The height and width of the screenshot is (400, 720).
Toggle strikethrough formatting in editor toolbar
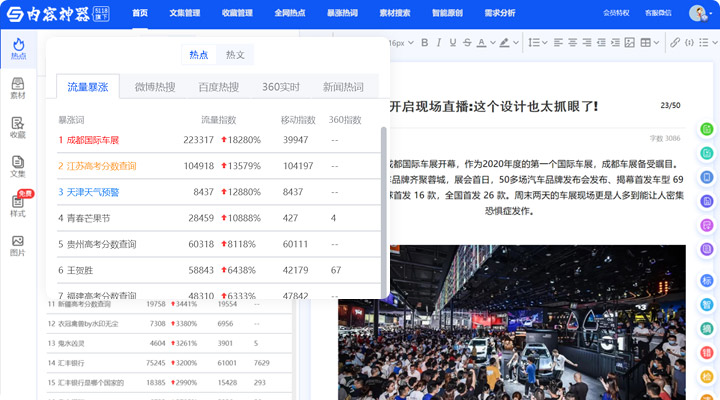tap(467, 43)
